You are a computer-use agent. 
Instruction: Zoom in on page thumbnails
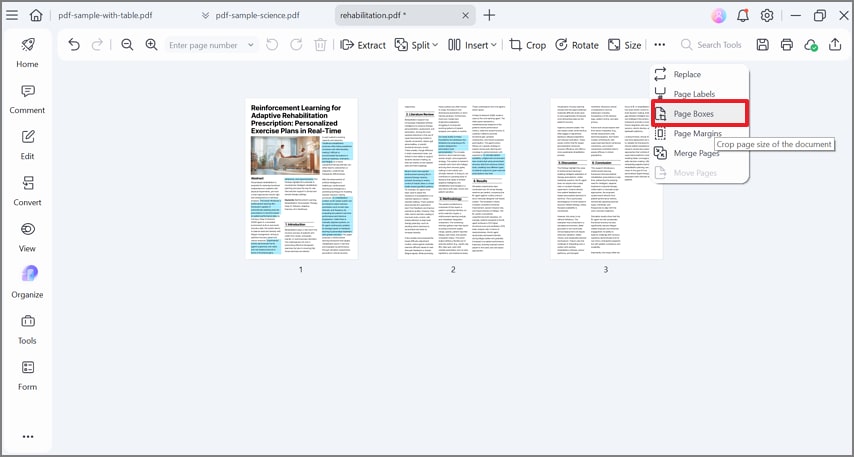(151, 45)
